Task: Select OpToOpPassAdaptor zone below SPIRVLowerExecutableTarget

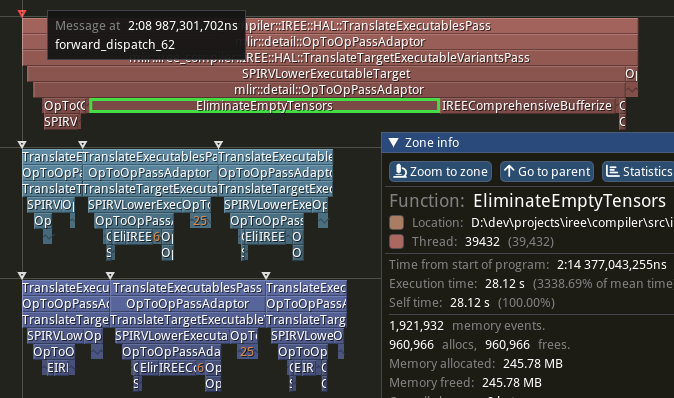Action: [x=329, y=90]
